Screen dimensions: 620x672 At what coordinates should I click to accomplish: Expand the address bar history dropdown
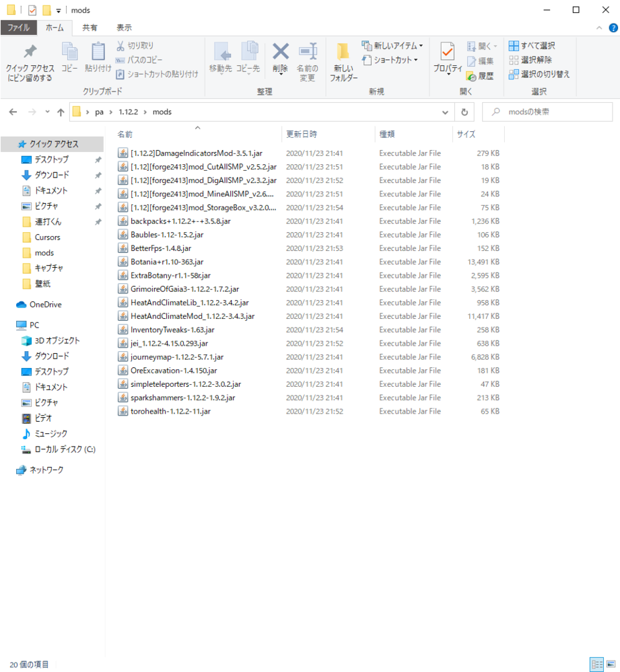(445, 112)
